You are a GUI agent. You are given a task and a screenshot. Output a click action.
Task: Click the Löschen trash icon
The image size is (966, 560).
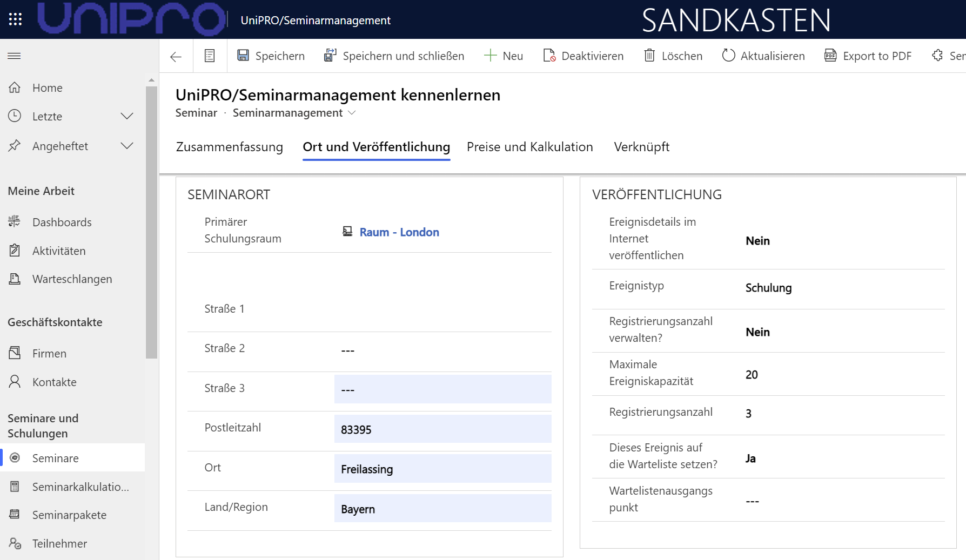point(649,55)
